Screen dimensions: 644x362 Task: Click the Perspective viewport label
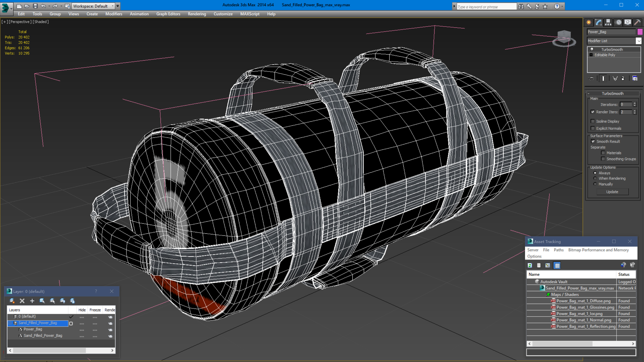coord(20,22)
